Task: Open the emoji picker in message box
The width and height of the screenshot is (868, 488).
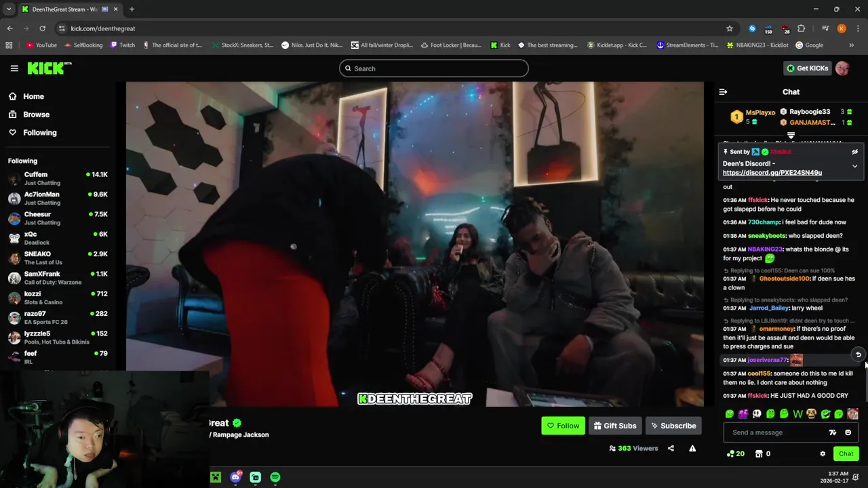Action: [x=848, y=432]
